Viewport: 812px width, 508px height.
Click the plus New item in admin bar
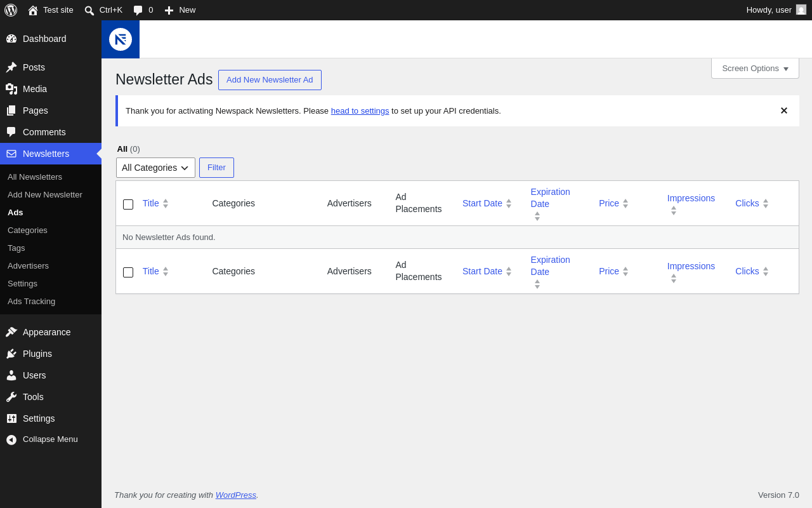pyautogui.click(x=180, y=10)
